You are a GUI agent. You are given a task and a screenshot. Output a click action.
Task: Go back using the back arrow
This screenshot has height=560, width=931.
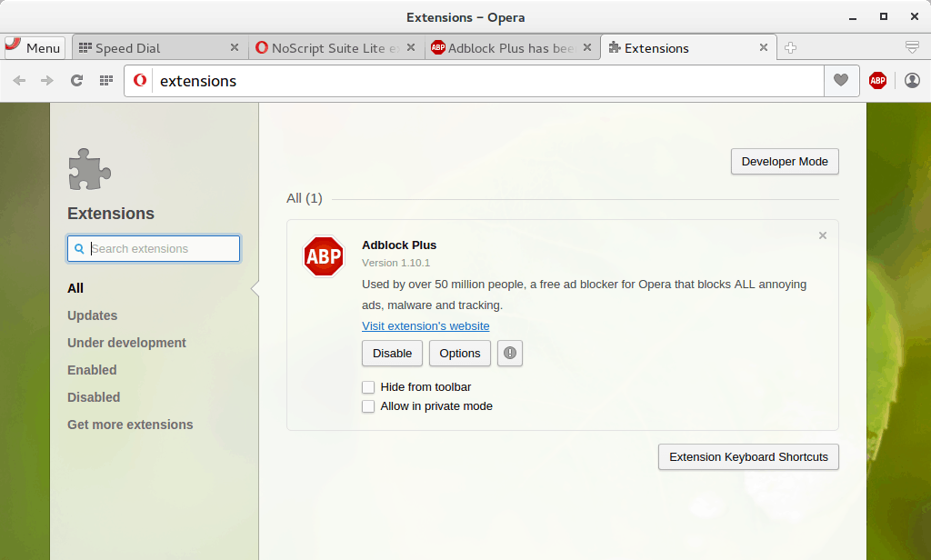point(19,80)
